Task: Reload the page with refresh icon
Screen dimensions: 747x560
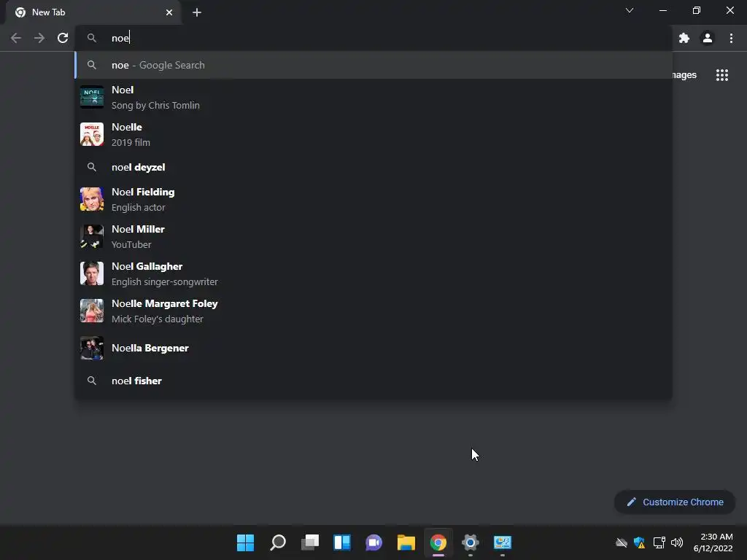Action: click(63, 38)
